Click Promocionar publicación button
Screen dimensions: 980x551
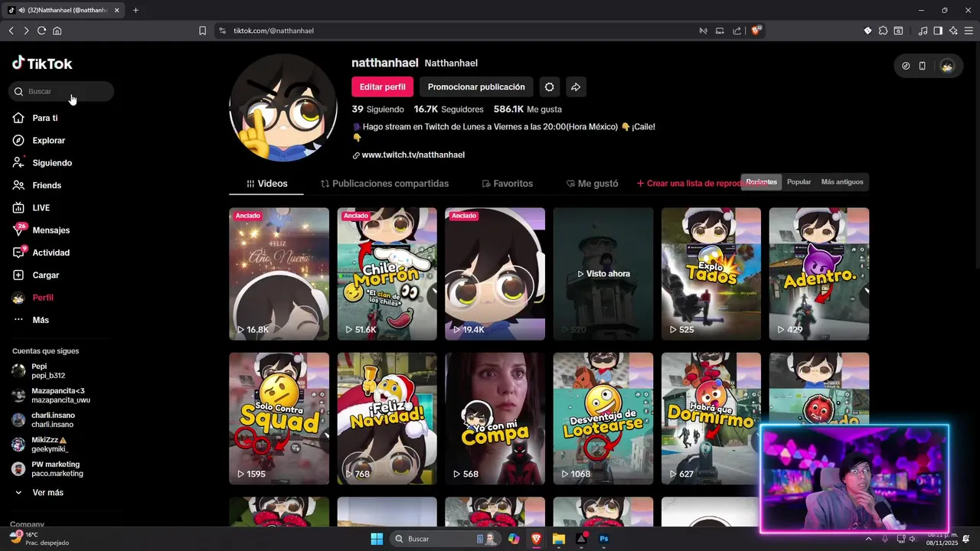tap(476, 87)
